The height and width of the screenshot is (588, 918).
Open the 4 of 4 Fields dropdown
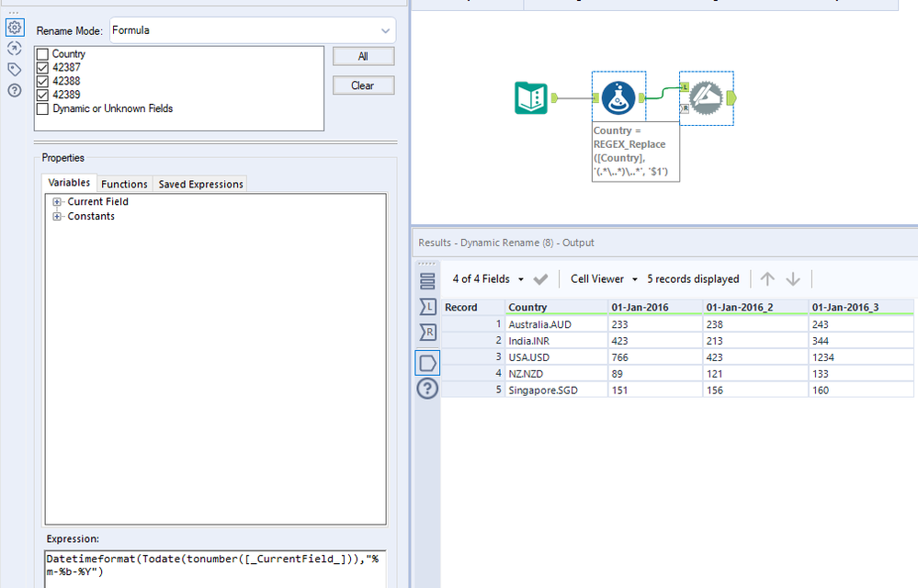pyautogui.click(x=488, y=279)
